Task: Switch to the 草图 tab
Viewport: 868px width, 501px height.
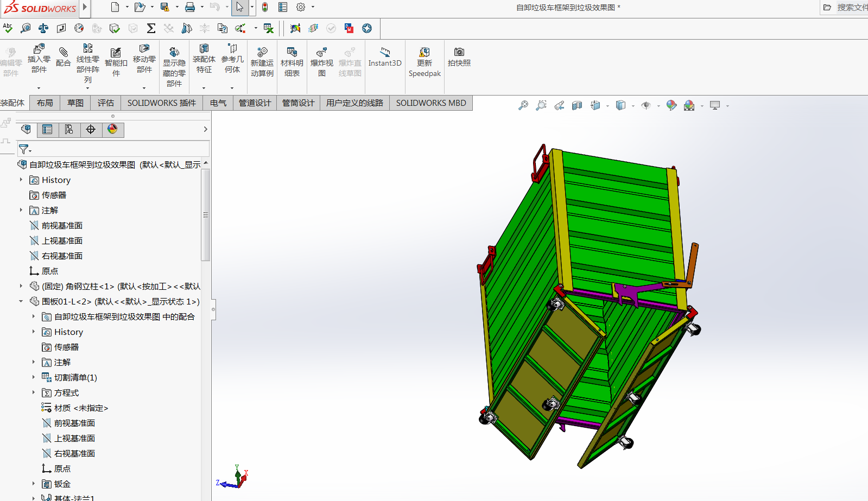Action: (75, 103)
